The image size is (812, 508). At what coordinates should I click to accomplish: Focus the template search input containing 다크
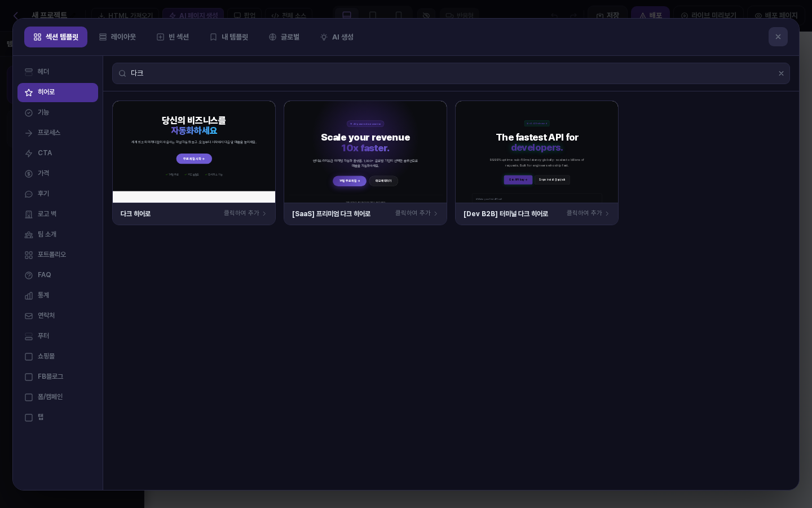[451, 73]
